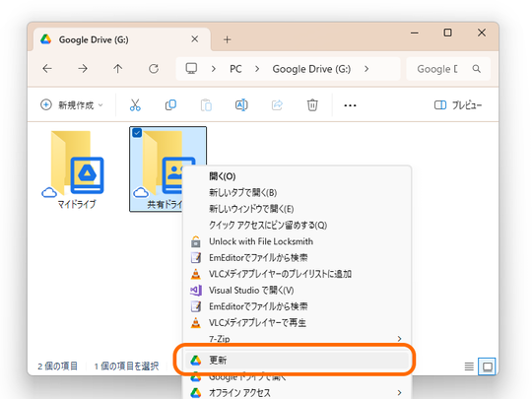Viewport: 532px width, 399px height.
Task: Select 開く(O) menu entry
Action: 298,176
